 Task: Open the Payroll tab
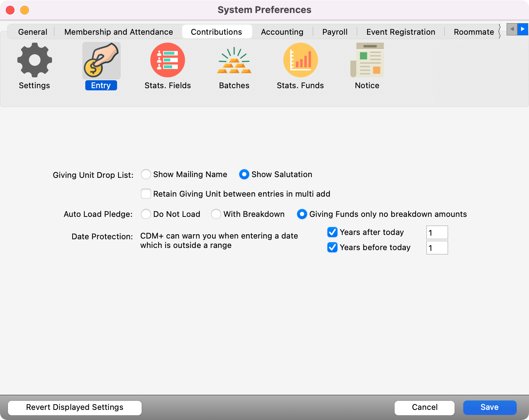coord(335,32)
